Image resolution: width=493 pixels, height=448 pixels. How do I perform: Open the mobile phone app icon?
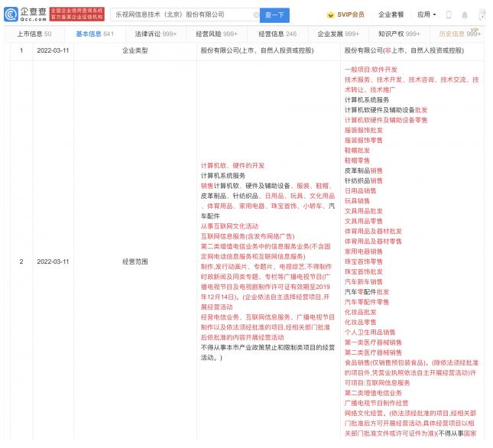449,15
